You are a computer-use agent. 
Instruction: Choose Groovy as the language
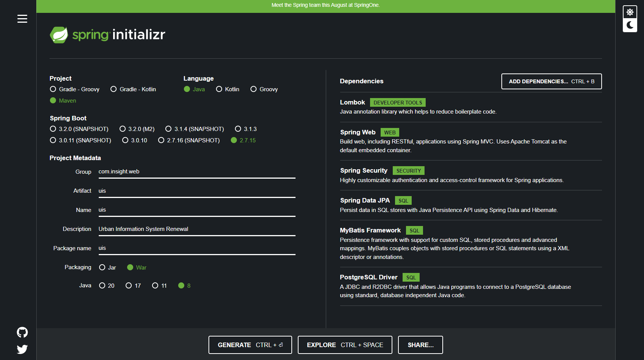click(264, 89)
